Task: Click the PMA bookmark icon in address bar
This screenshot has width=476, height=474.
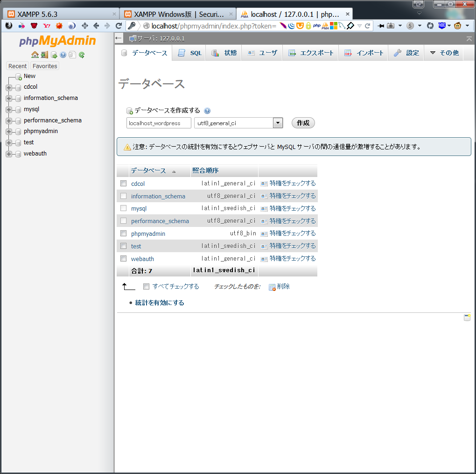Action: coord(325,26)
